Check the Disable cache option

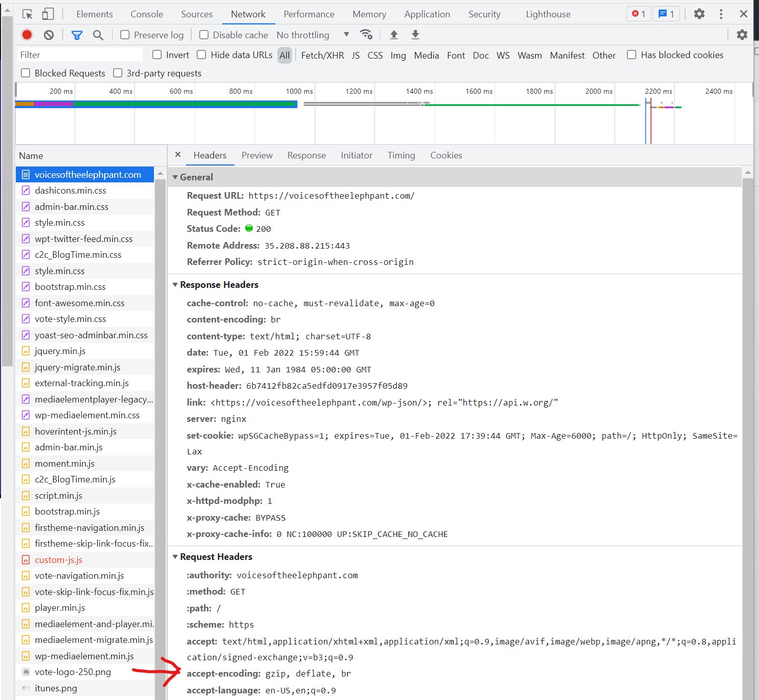pos(204,35)
